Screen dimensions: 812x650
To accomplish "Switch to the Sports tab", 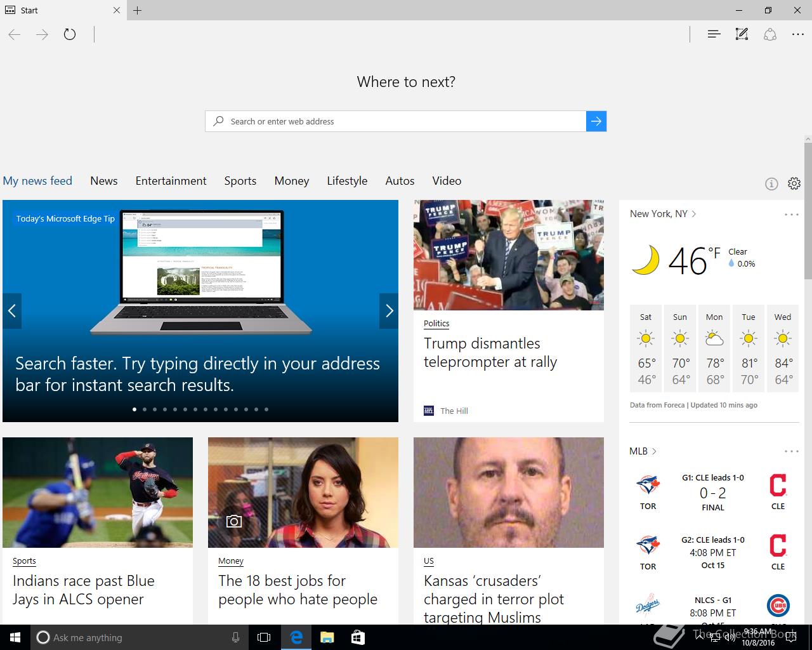I will coord(240,181).
